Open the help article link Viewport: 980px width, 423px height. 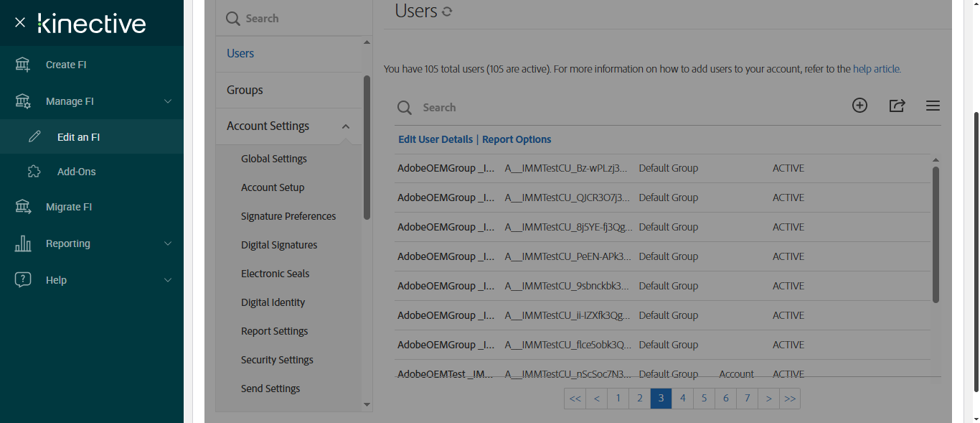click(877, 69)
